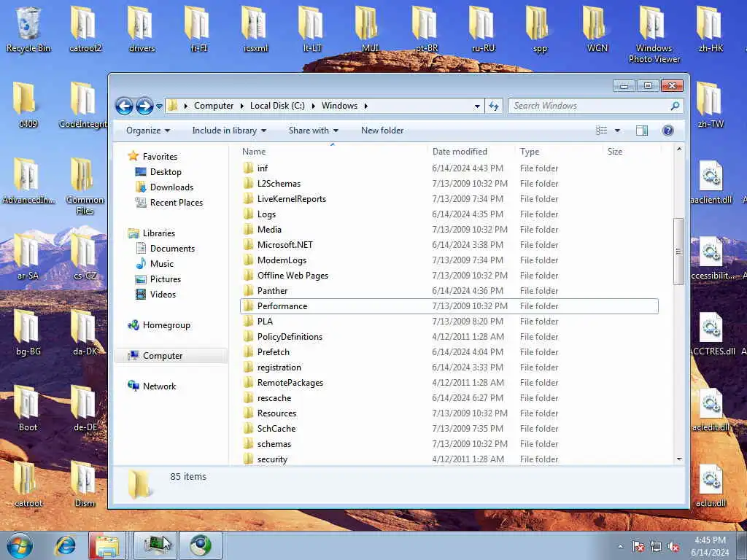Change your view icon button
The width and height of the screenshot is (747, 560).
coord(602,131)
